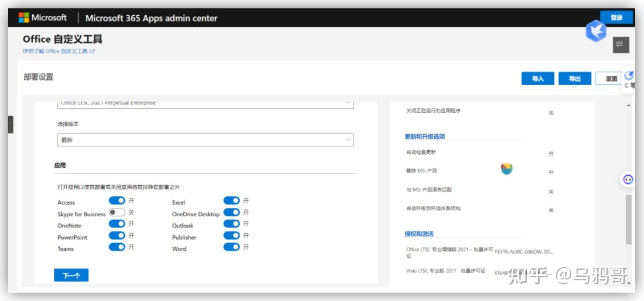
Task: Click the scrollbar up arrow
Action: pos(628,106)
